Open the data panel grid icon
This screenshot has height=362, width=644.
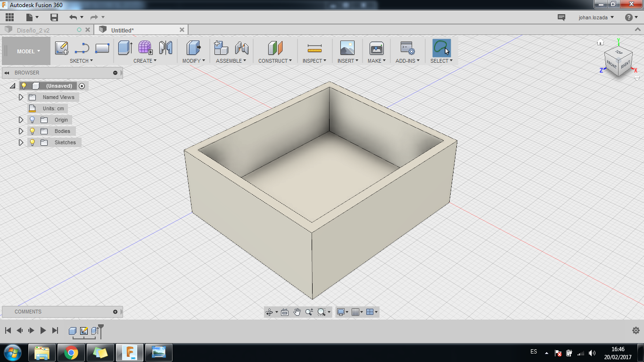9,17
